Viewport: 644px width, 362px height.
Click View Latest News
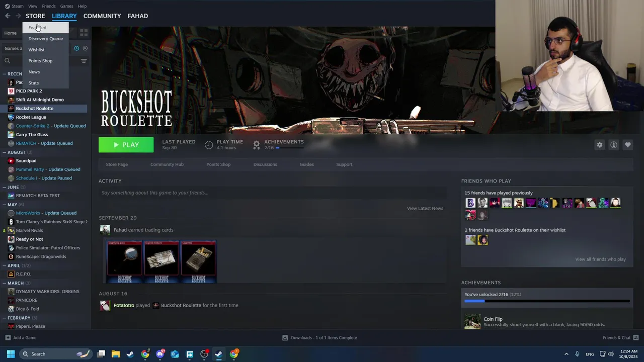pyautogui.click(x=425, y=208)
